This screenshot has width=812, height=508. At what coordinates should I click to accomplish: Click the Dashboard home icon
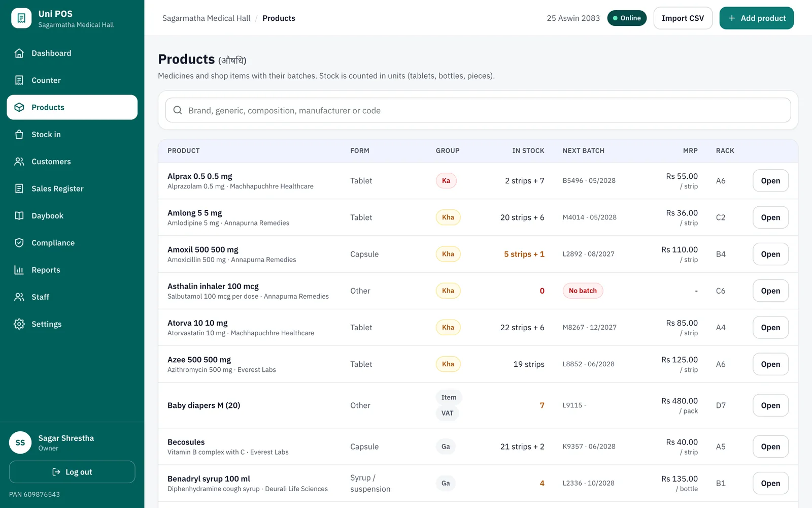19,53
